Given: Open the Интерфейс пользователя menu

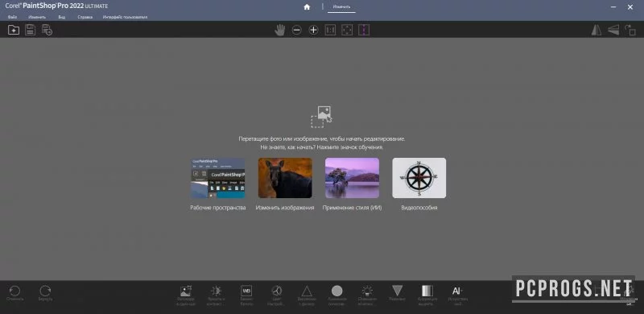Looking at the screenshot, I should (x=126, y=17).
